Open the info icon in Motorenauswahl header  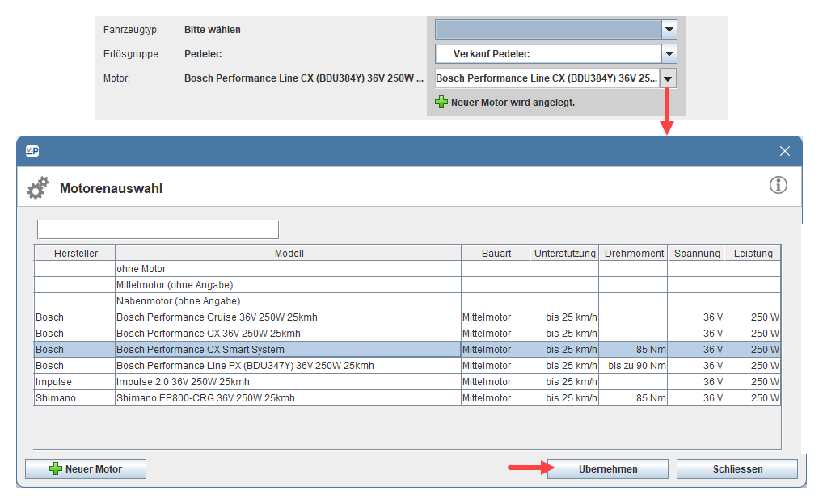point(778,185)
